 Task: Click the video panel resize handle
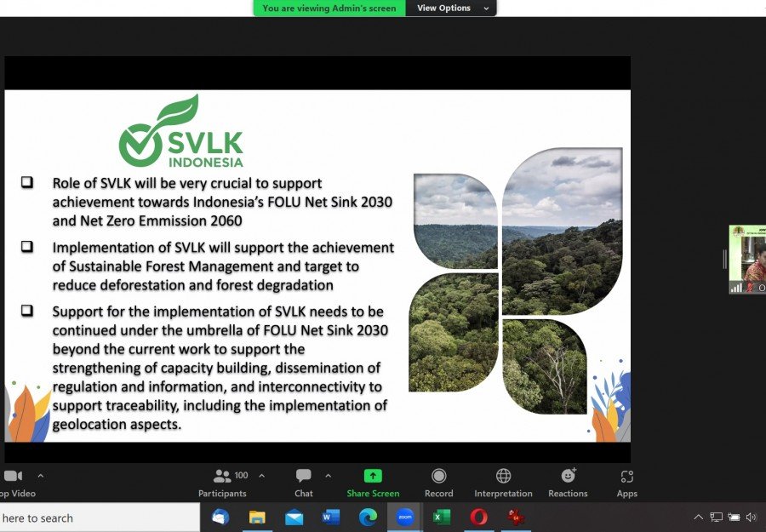725,259
